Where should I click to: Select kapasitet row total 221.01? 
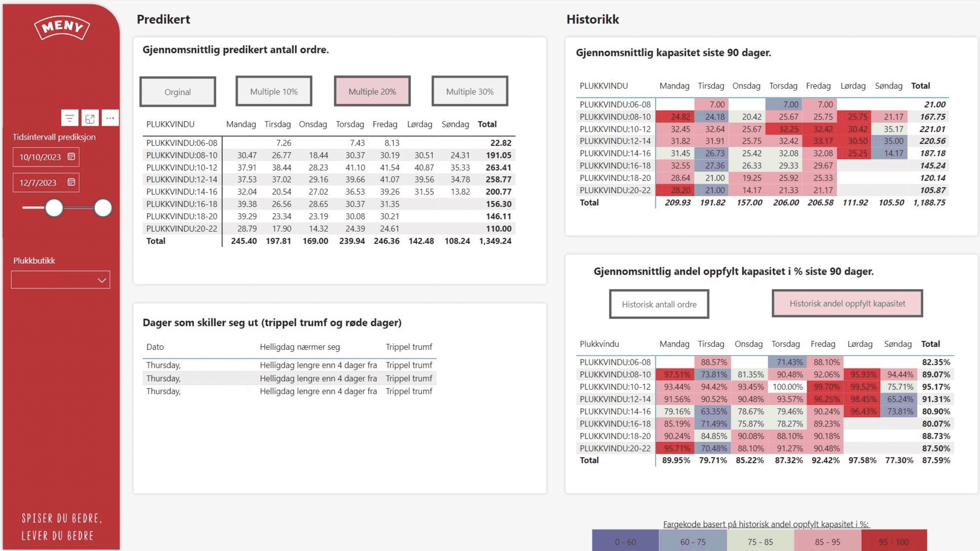(x=932, y=129)
